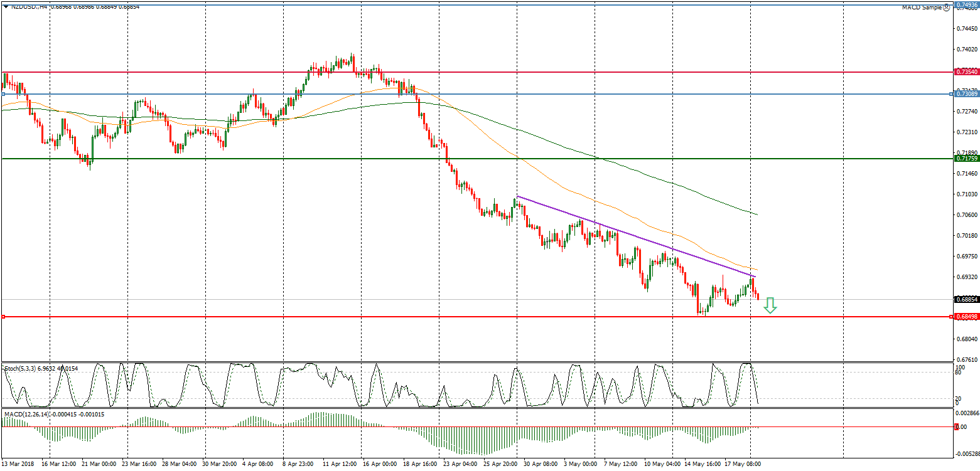Click the 0.73540 red price tag

tap(967, 72)
